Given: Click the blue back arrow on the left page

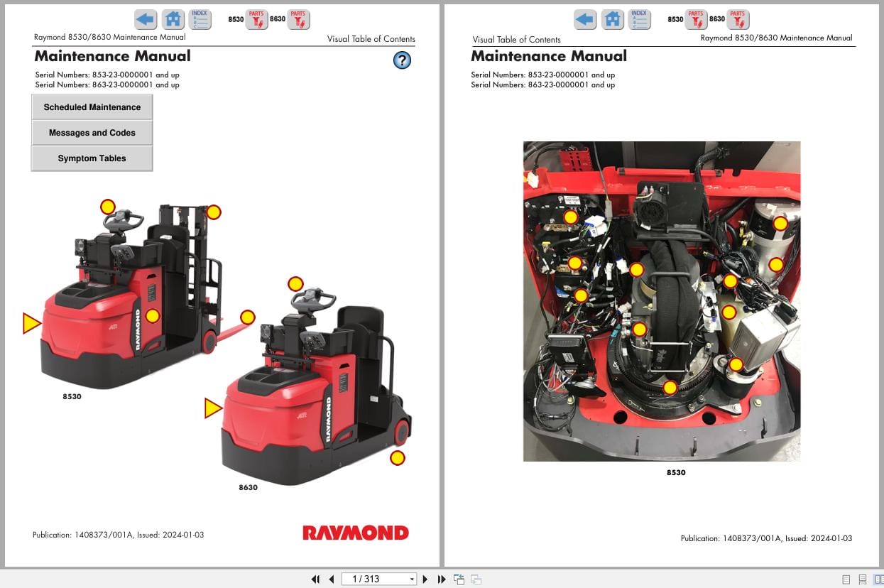Looking at the screenshot, I should pyautogui.click(x=146, y=19).
